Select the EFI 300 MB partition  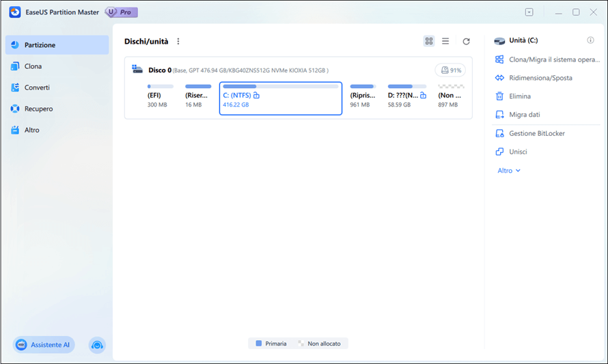tap(160, 96)
